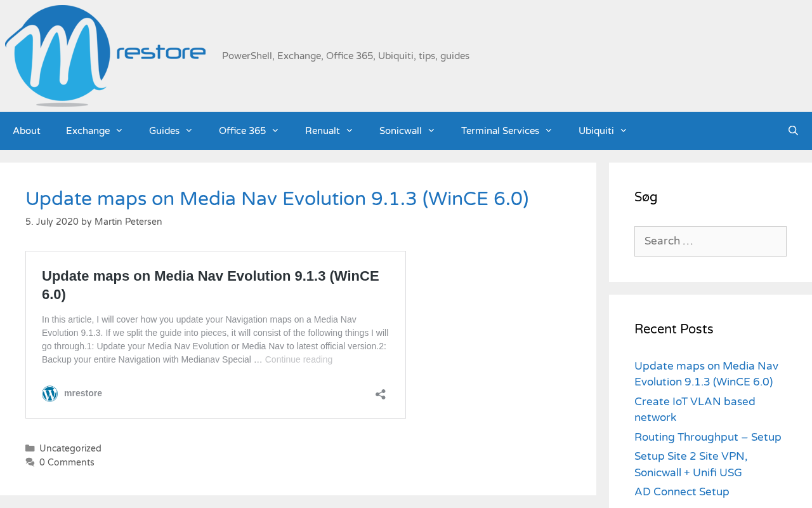This screenshot has width=812, height=508.
Task: Click author name Martin Petersen
Action: click(128, 222)
